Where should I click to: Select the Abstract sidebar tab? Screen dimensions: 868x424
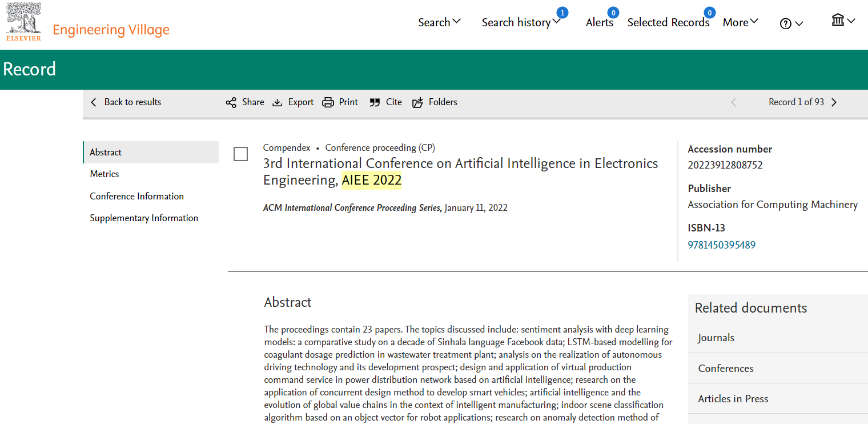151,152
